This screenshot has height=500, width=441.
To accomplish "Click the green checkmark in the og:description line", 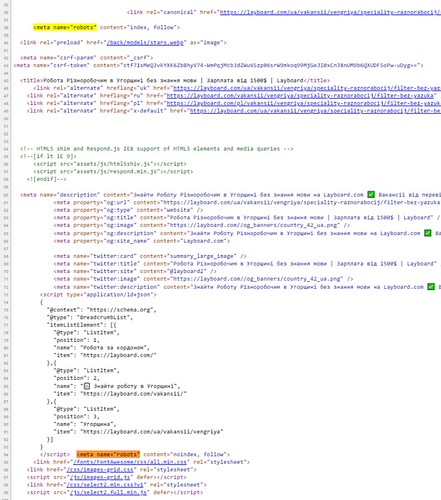I will 428,233.
